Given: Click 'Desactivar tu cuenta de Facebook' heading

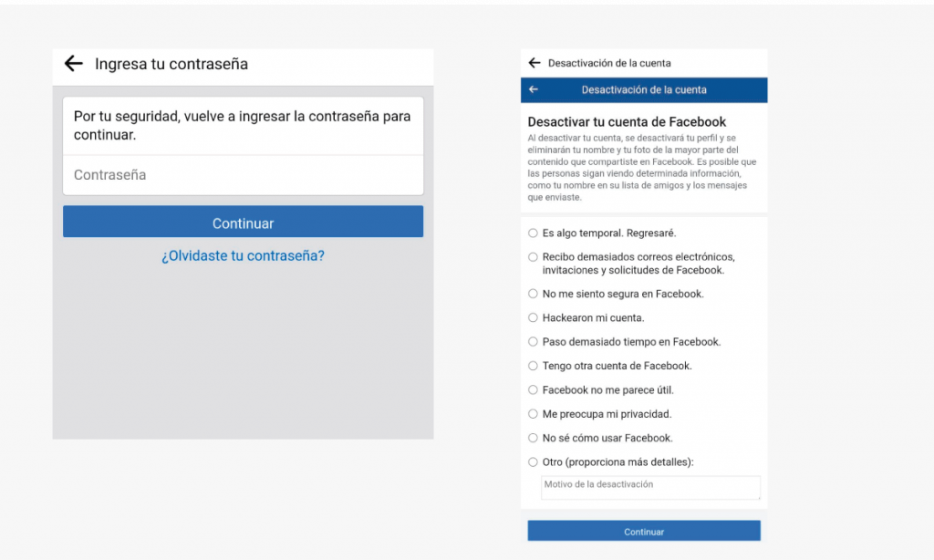Looking at the screenshot, I should click(627, 122).
